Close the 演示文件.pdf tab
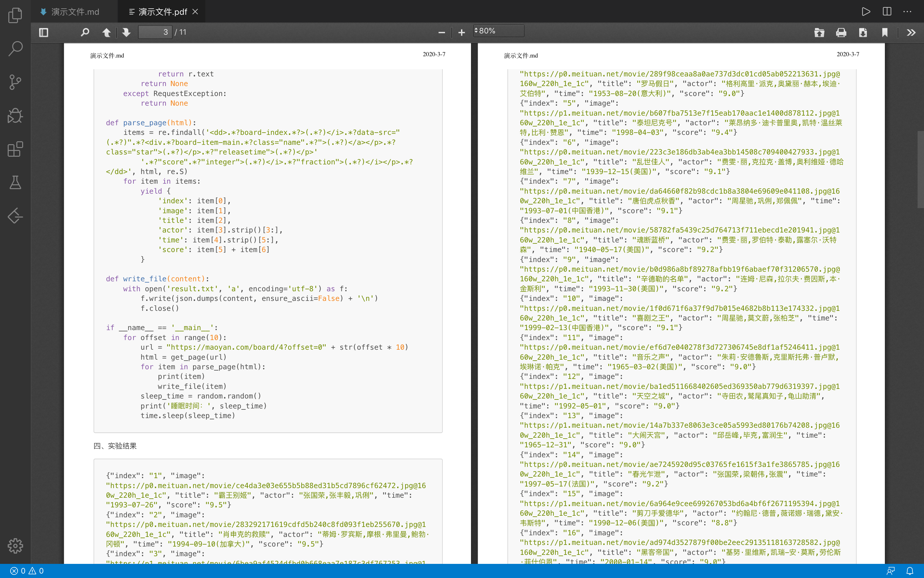 coord(195,12)
